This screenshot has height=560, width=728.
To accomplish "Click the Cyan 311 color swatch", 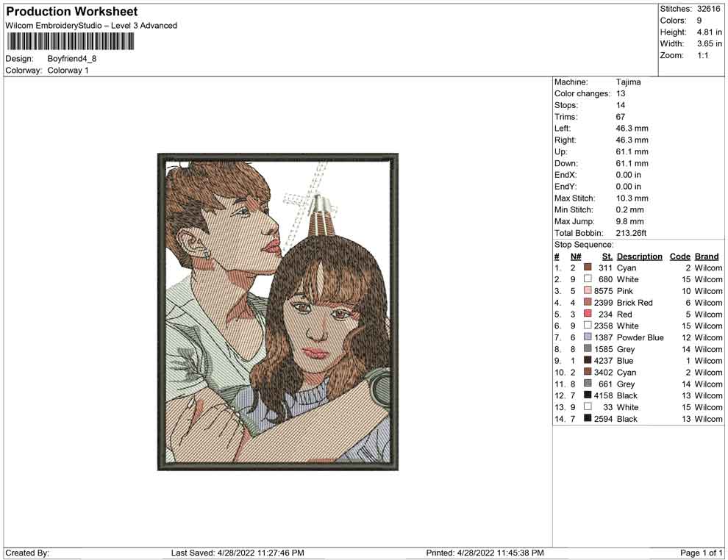I will 588,268.
